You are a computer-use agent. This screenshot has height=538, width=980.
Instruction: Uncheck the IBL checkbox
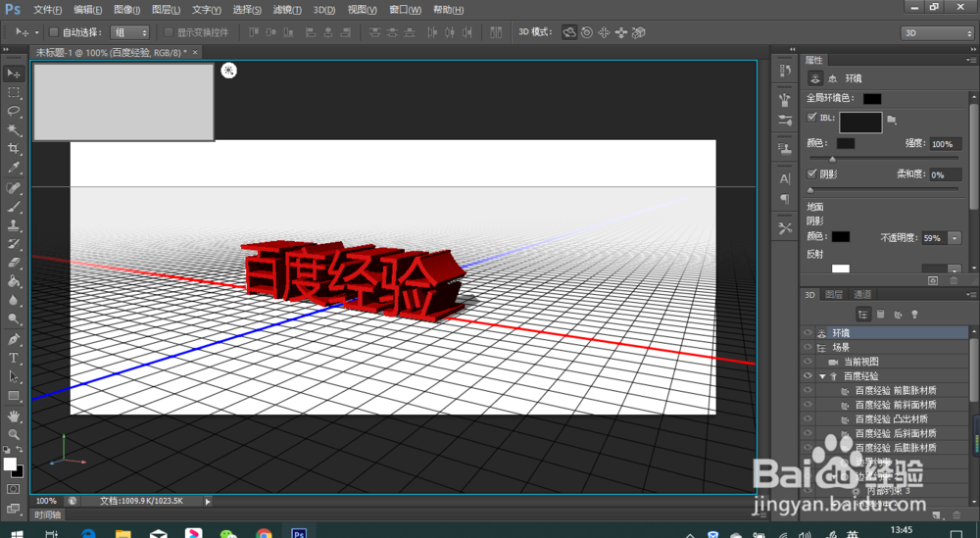[811, 117]
